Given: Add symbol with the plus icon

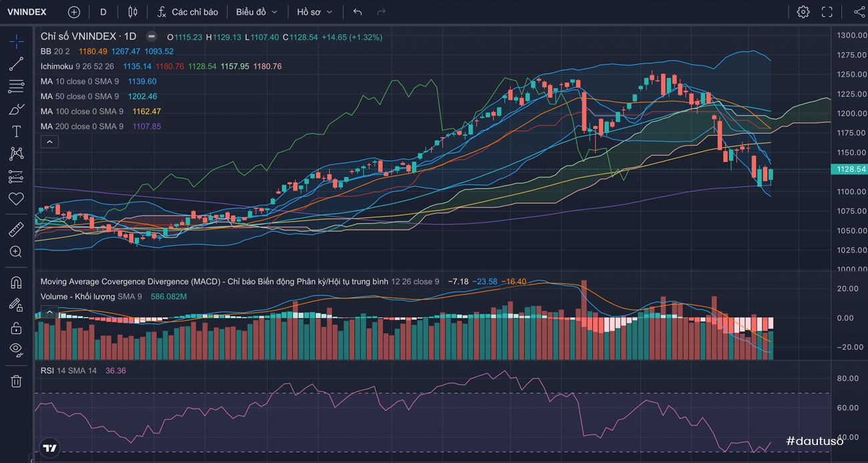Looking at the screenshot, I should tap(73, 12).
